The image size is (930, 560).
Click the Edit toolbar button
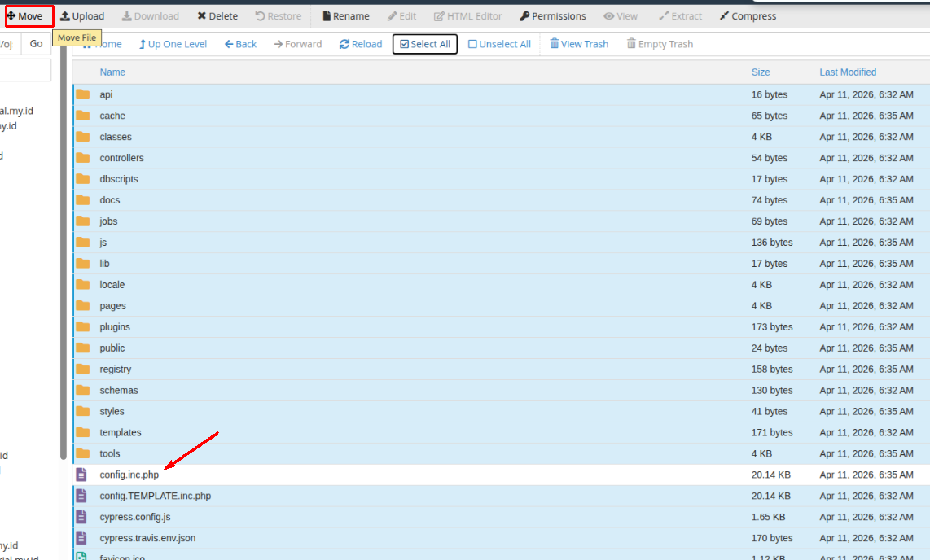[x=402, y=16]
